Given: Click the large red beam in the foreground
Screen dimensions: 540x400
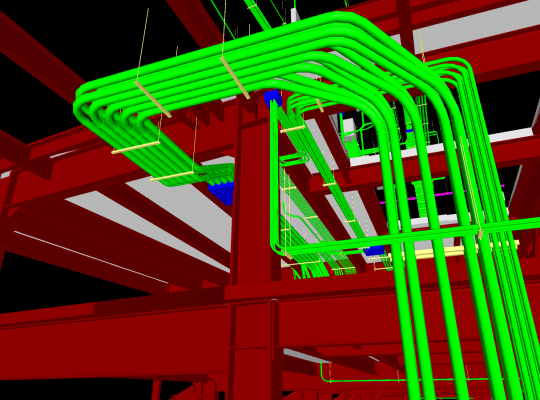Looking at the screenshot, I should pyautogui.click(x=114, y=341).
